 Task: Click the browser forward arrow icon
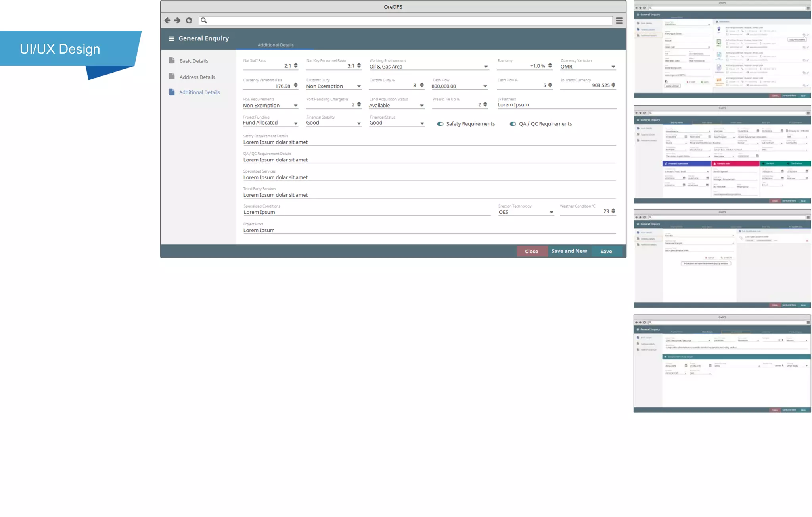(178, 20)
